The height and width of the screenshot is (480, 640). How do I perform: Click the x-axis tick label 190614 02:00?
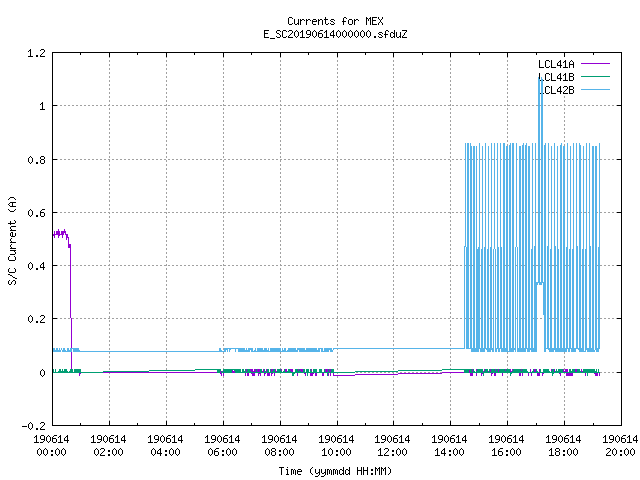pyautogui.click(x=108, y=445)
